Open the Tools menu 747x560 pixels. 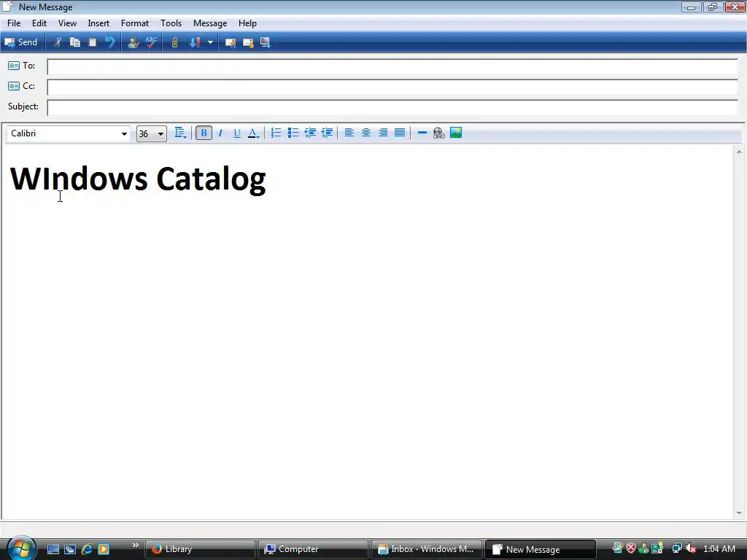click(x=171, y=23)
